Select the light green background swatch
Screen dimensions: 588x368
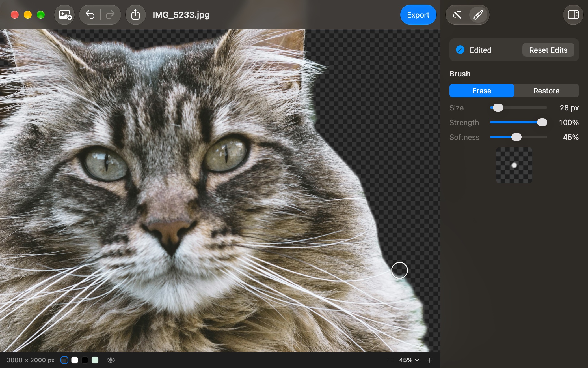click(95, 360)
